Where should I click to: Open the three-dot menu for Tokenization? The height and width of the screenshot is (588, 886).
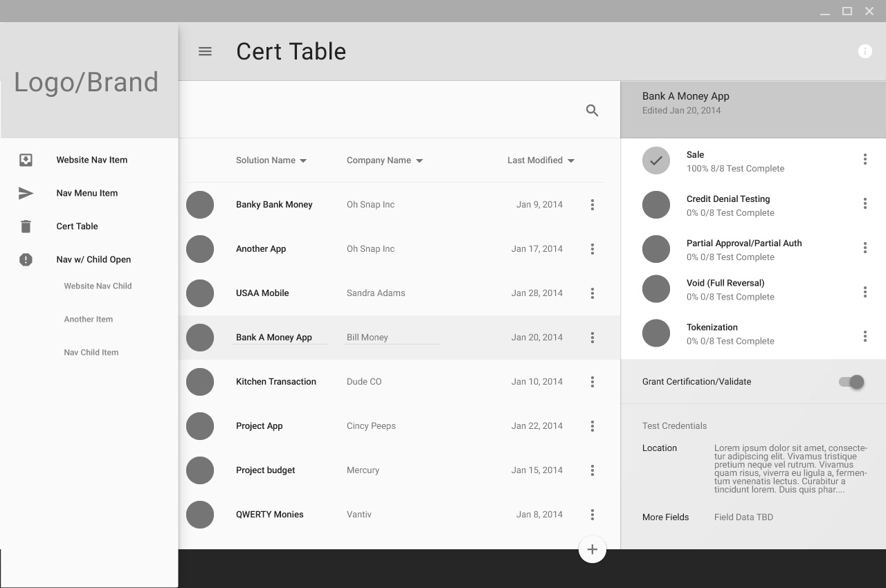tap(865, 336)
